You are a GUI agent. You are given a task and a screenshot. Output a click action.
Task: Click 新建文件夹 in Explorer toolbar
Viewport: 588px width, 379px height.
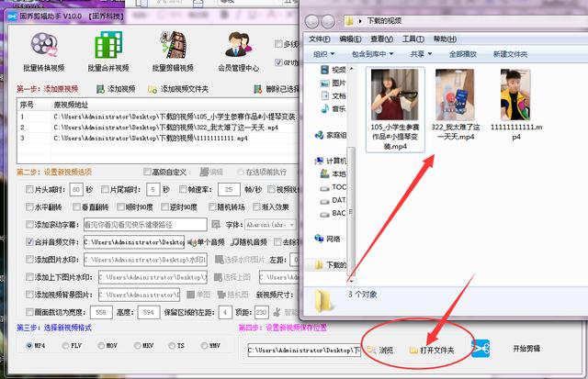pyautogui.click(x=511, y=54)
